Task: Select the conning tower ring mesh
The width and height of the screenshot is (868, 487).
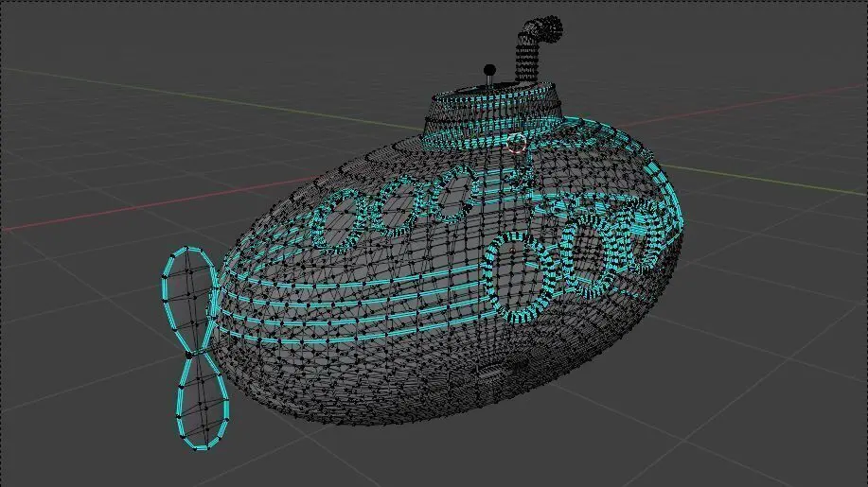Action: pos(494,116)
